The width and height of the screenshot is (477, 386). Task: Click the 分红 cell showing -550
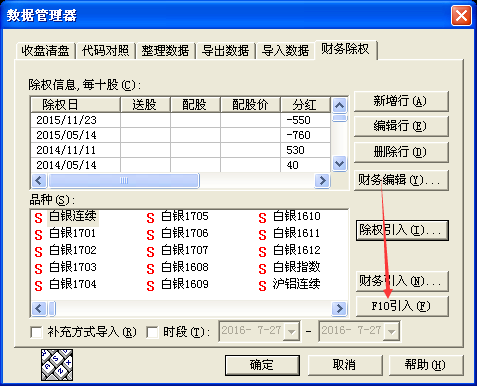[306, 120]
